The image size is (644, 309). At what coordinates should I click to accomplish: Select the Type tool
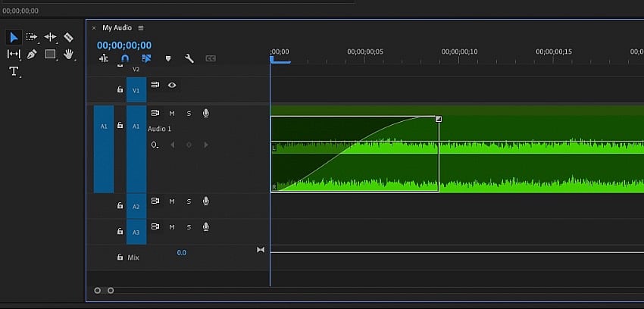[x=14, y=71]
